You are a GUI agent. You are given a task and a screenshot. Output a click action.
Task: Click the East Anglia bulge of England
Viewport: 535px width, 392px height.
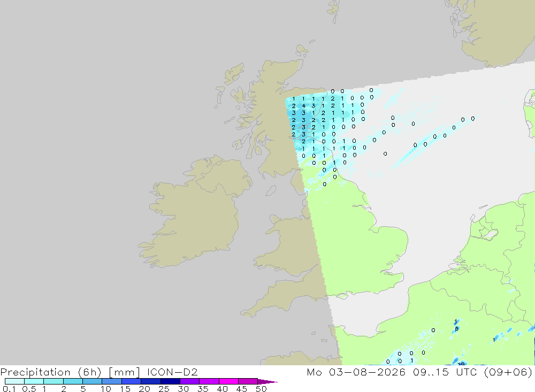click(x=389, y=245)
